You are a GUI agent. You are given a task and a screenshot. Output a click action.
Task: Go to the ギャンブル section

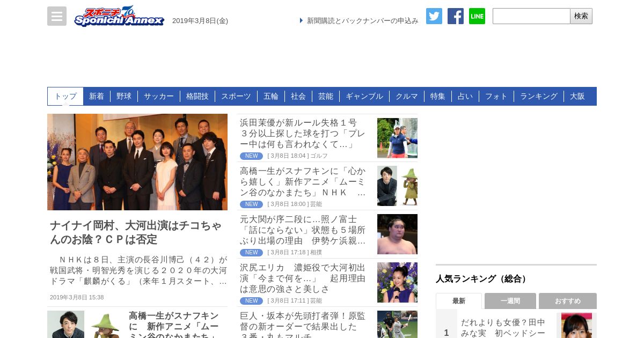tap(364, 96)
